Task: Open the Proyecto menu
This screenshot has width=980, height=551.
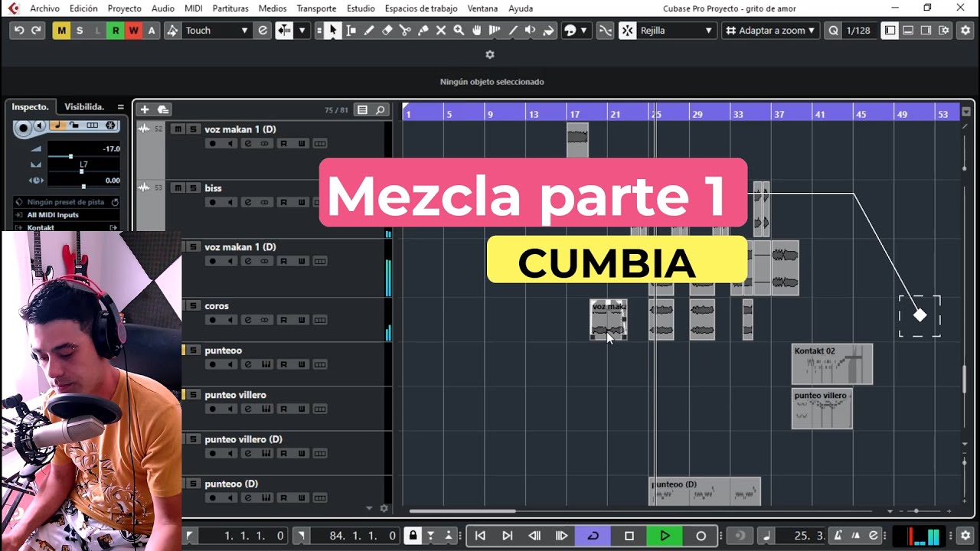Action: coord(124,8)
